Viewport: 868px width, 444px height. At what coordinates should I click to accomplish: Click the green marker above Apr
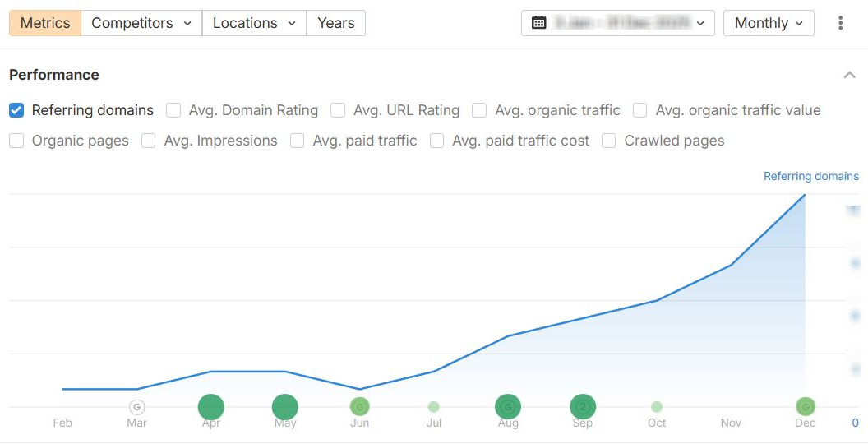(211, 407)
